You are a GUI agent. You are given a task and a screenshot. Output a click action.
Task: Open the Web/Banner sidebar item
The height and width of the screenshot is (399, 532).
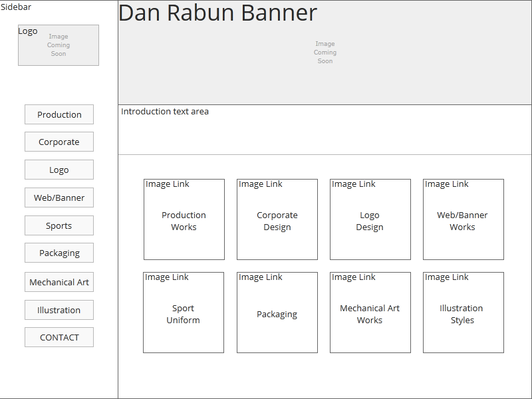click(59, 198)
